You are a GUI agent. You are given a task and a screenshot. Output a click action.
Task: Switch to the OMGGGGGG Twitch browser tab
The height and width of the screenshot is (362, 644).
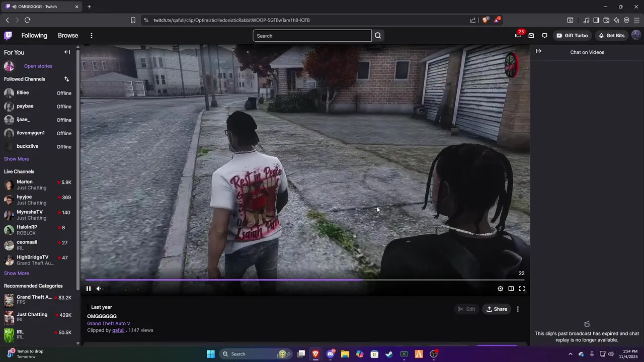pyautogui.click(x=42, y=7)
